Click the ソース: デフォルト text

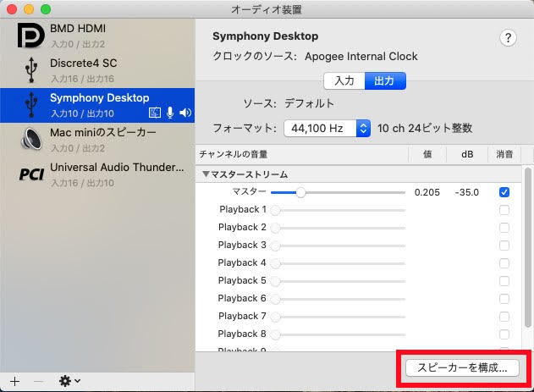(x=289, y=103)
